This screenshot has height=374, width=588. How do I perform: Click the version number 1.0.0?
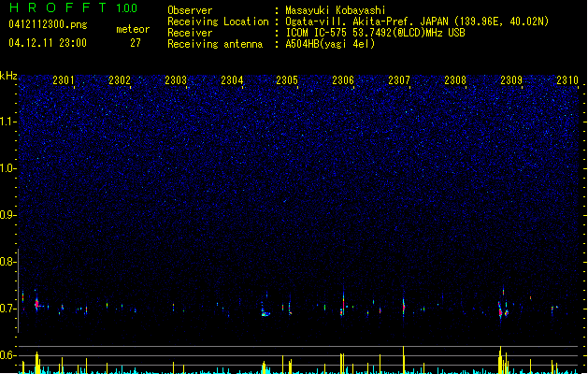tap(126, 8)
